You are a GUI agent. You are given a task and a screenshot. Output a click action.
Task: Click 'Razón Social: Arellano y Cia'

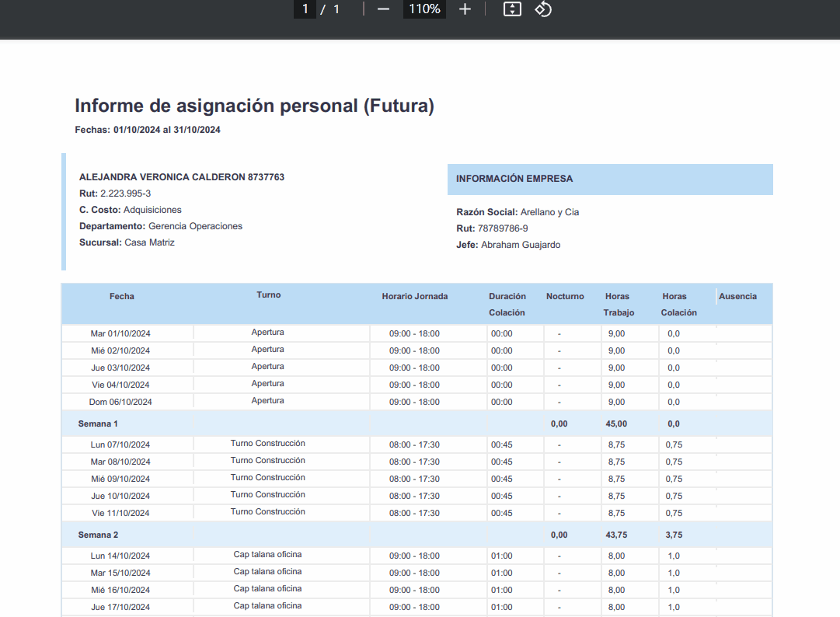tap(518, 212)
